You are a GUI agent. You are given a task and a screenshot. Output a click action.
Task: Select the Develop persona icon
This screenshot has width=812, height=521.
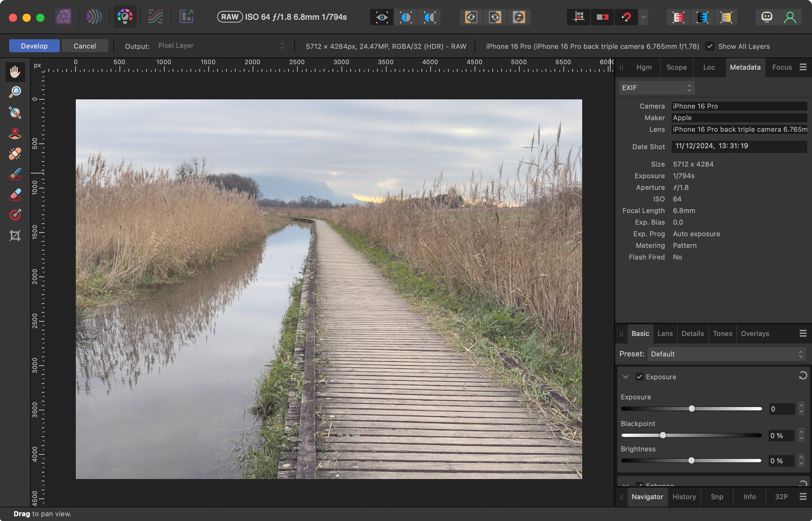coord(125,17)
